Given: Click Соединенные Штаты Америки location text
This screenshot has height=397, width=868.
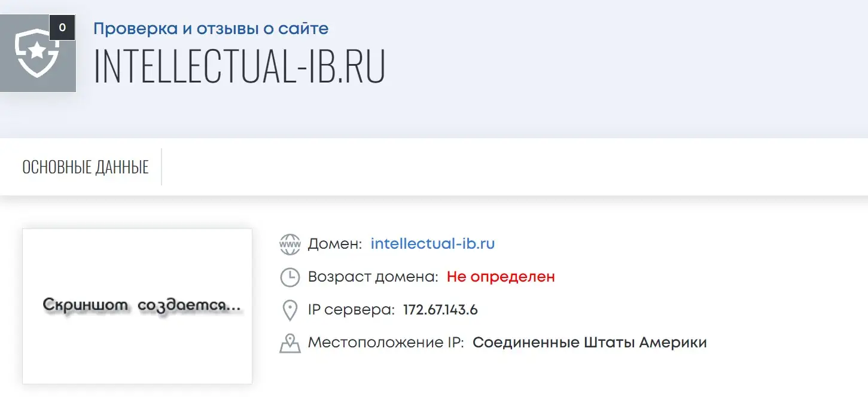Looking at the screenshot, I should click(x=590, y=343).
